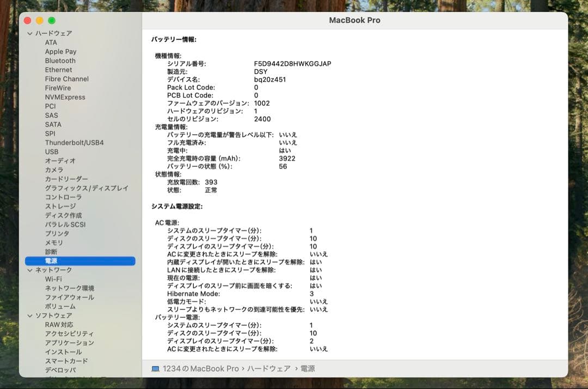Select Apple Pay in the sidebar

62,51
